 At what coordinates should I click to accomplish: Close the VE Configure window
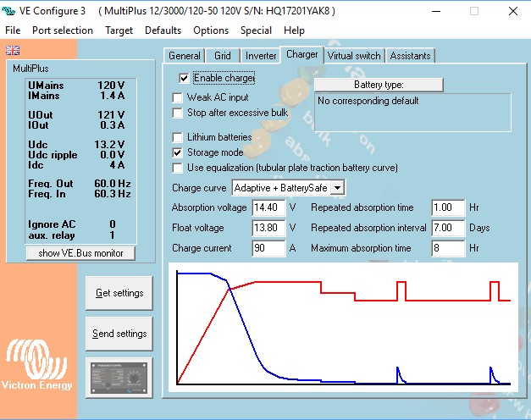513,11
